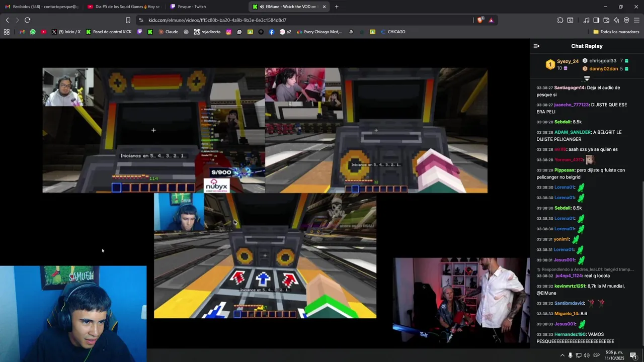Open the browser main hamburger menu

(636, 20)
